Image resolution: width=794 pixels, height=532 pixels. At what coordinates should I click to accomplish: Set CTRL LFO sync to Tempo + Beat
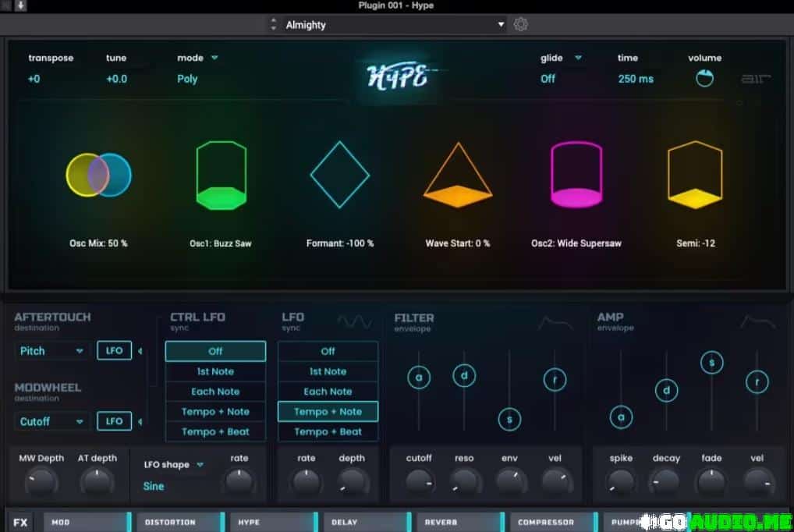(x=215, y=431)
